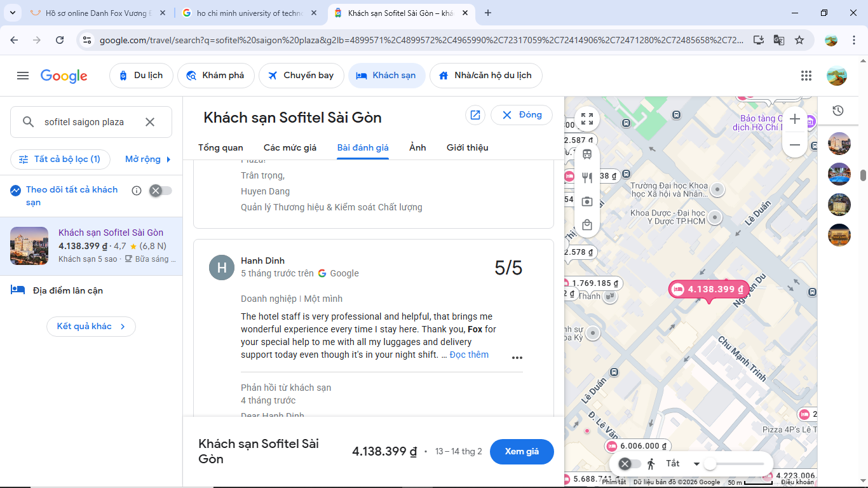Toggle tracking for all hotels

point(160,191)
